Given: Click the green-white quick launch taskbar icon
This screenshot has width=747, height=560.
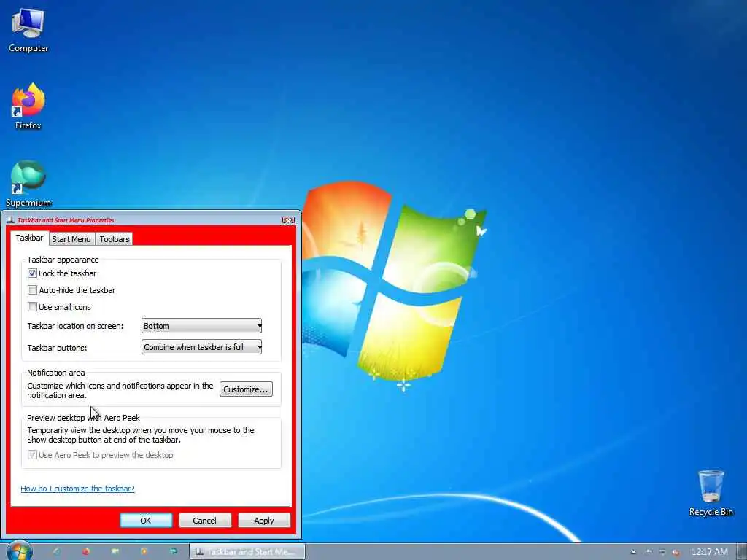Looking at the screenshot, I should 115,551.
